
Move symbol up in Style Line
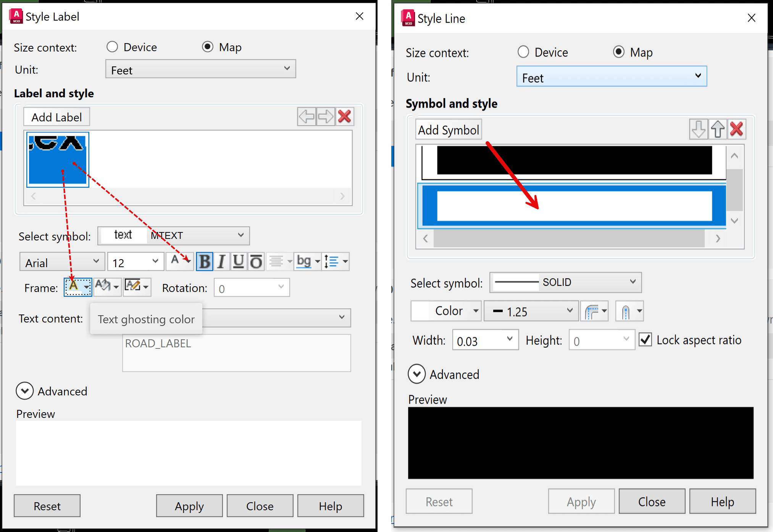tap(717, 129)
